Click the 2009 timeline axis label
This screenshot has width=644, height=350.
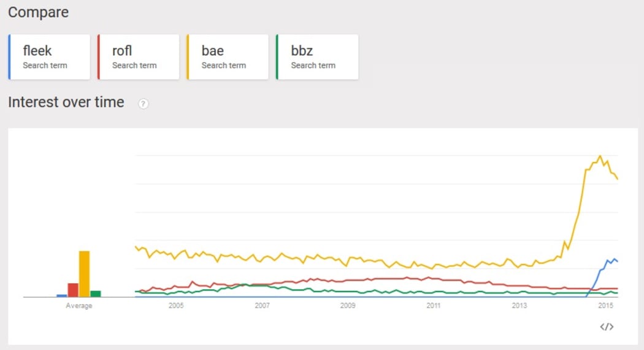[x=348, y=306]
